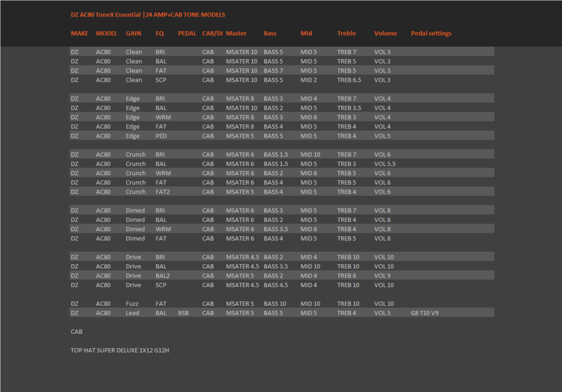Click MSATER 4.5 in the Drive BRI row

pyautogui.click(x=242, y=257)
